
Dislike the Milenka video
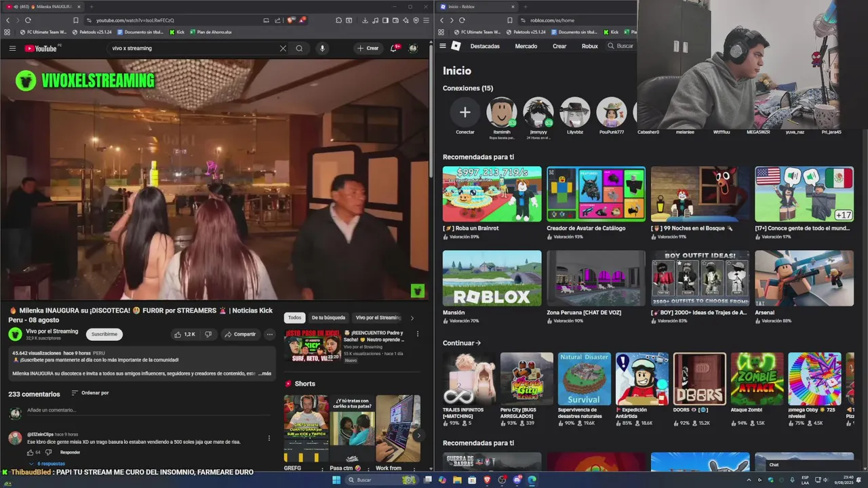pyautogui.click(x=208, y=334)
